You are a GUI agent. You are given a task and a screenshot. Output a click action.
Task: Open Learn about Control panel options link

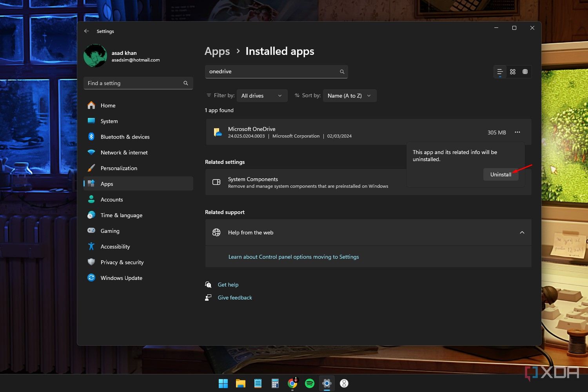[294, 257]
